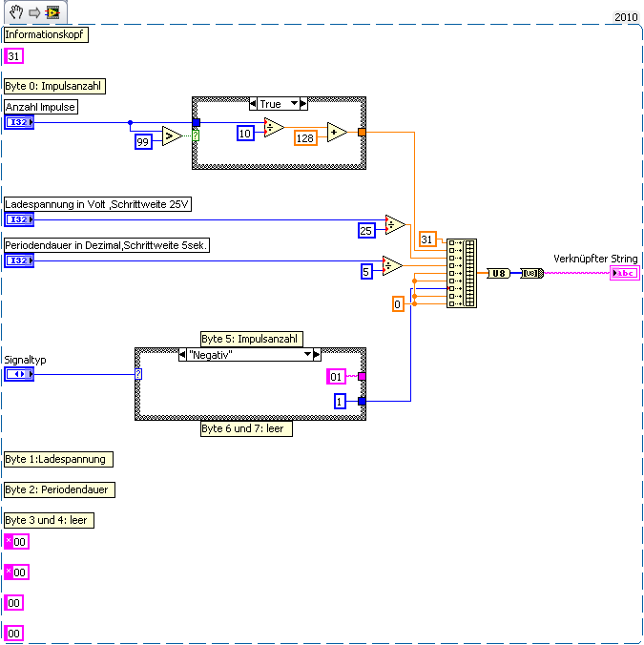Click the divide node fed by constant 5

pos(392,266)
